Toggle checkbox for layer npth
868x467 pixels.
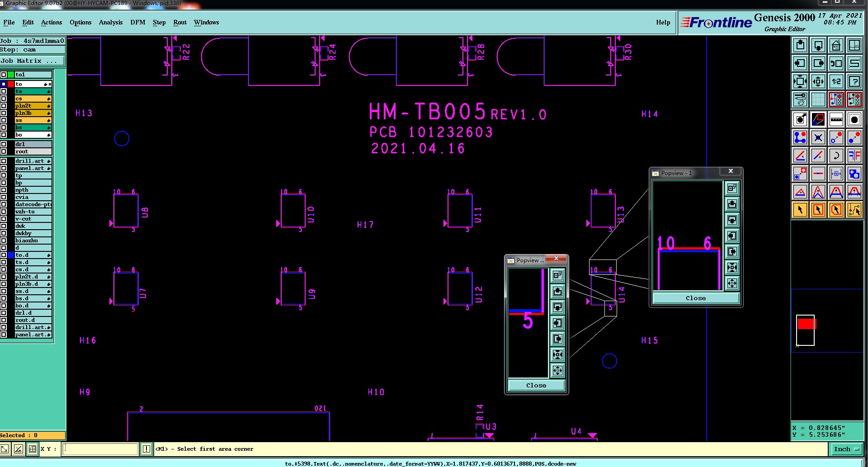4,190
